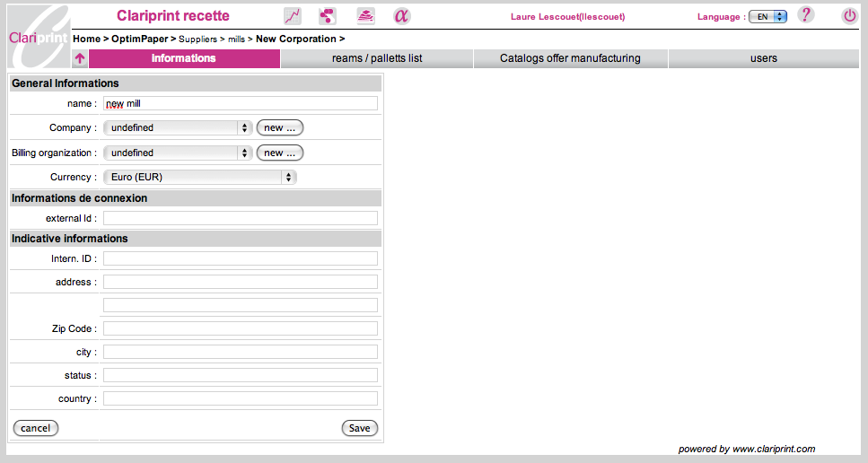Screen dimensions: 868x463
Task: Open the Currency dropdown showing Euro
Action: (x=199, y=178)
